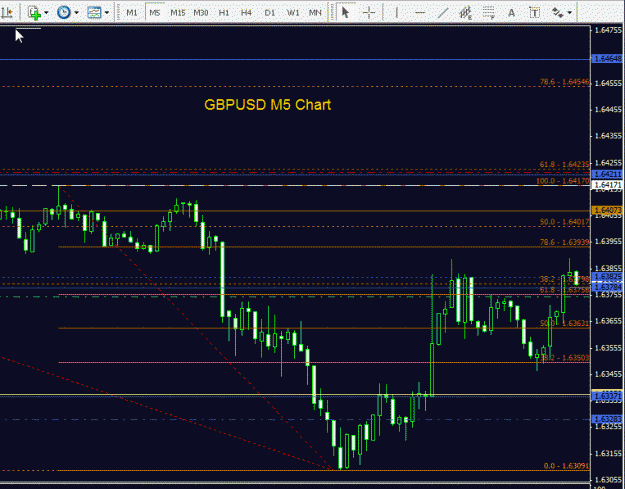Expand the Templates dropdown arrow
The width and height of the screenshot is (625, 489).
click(107, 13)
